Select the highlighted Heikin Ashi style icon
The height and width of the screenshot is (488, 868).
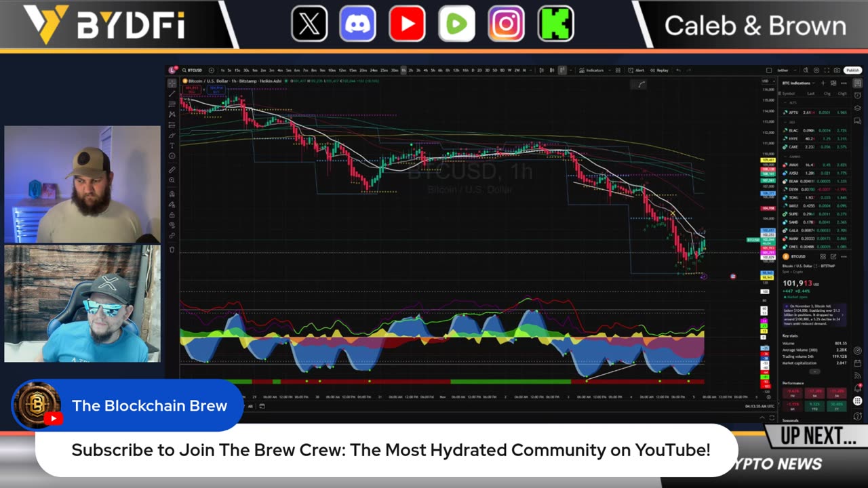562,70
